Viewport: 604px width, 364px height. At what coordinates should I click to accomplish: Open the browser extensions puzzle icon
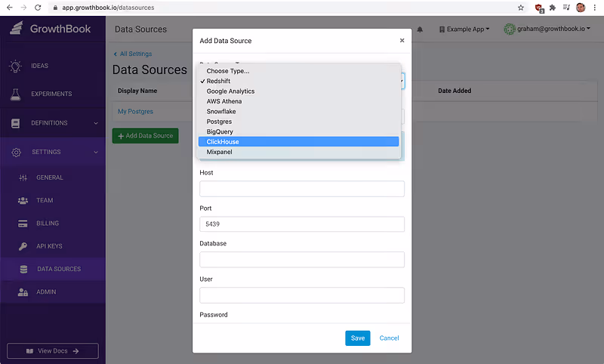click(553, 8)
